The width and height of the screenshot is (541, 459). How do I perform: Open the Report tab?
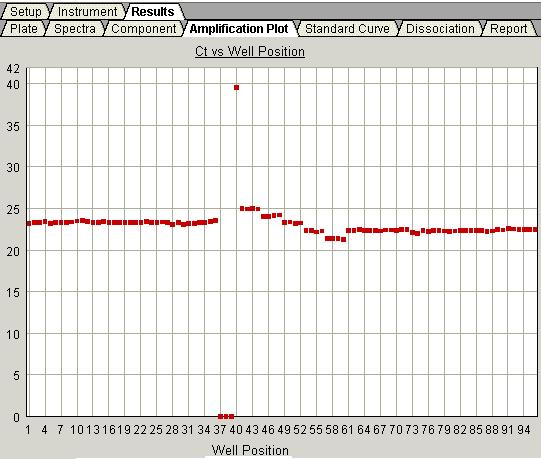coord(509,29)
